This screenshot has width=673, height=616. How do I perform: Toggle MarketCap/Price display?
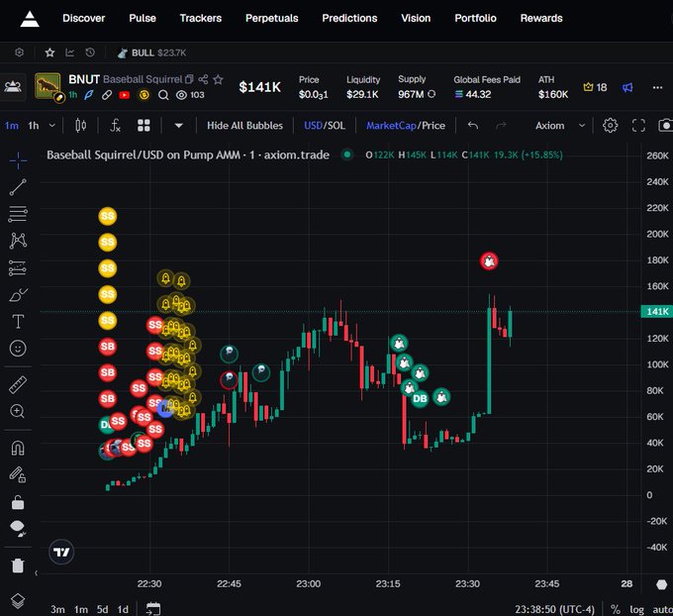tap(405, 126)
